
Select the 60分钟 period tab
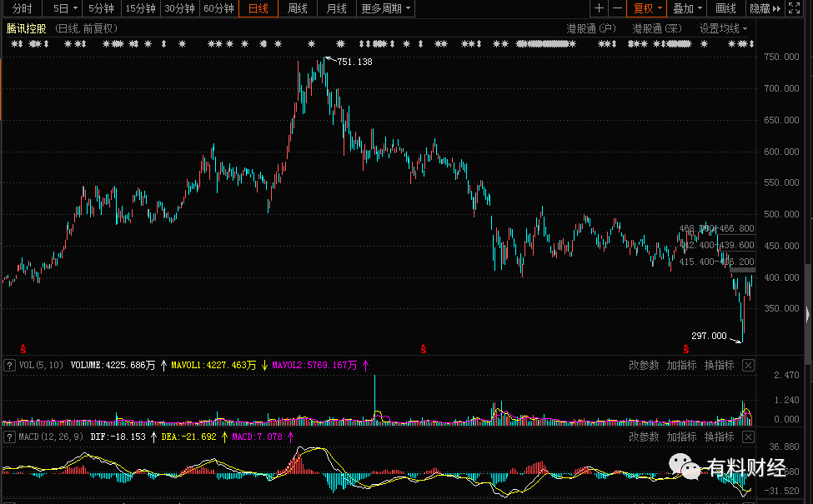click(x=218, y=8)
